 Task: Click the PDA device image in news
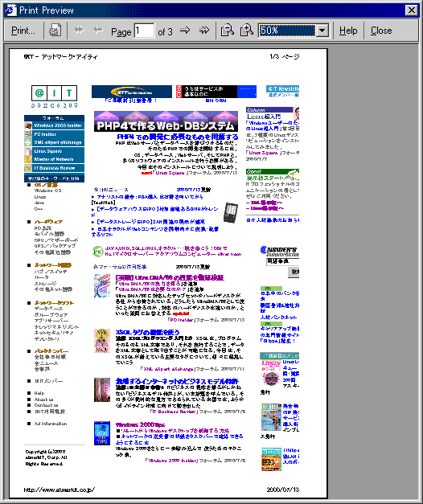(231, 213)
